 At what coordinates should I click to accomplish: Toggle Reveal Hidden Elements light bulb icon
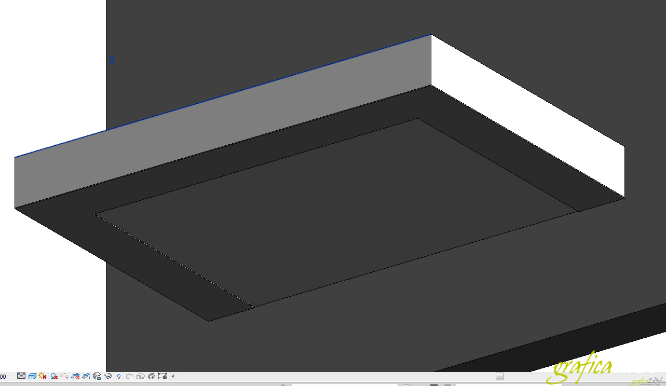119,376
